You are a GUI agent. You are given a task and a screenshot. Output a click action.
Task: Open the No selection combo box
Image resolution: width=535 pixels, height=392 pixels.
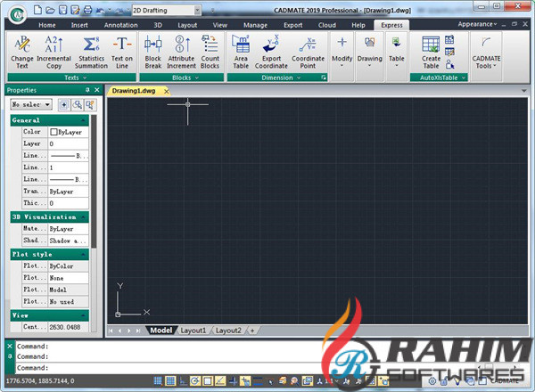30,104
